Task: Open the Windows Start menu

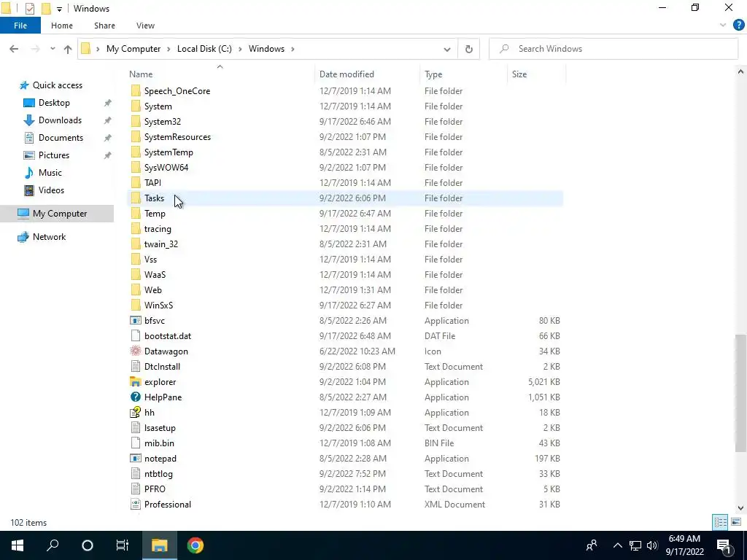Action: click(x=18, y=545)
